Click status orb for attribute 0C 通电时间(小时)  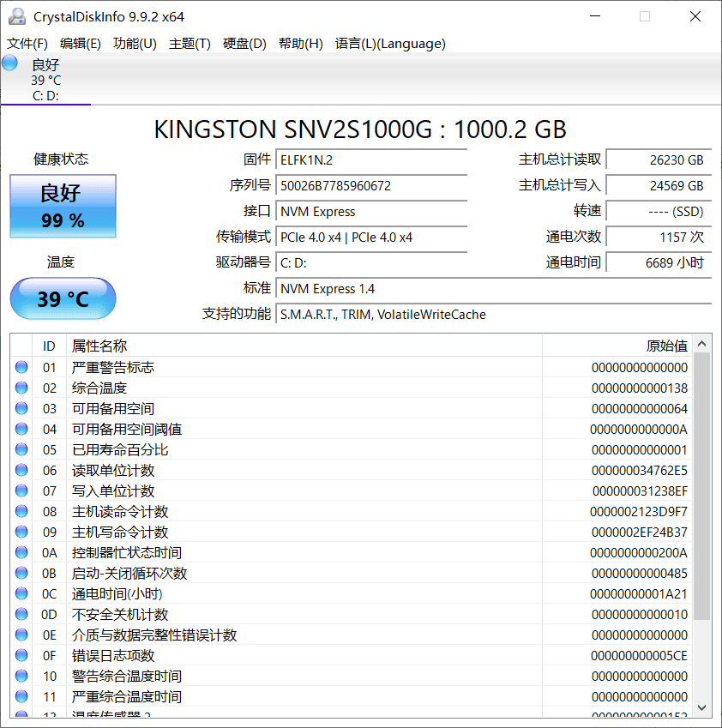[x=21, y=594]
